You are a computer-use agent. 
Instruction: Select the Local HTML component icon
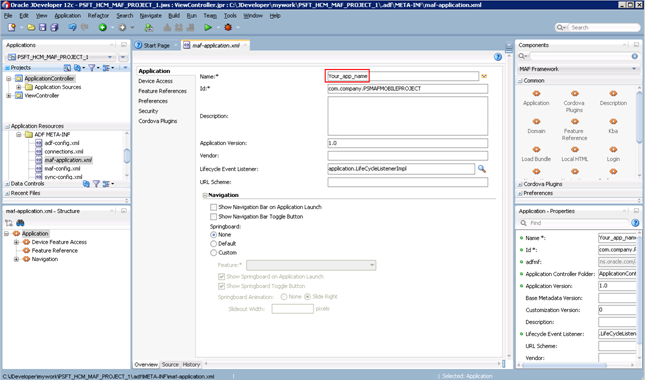[574, 150]
